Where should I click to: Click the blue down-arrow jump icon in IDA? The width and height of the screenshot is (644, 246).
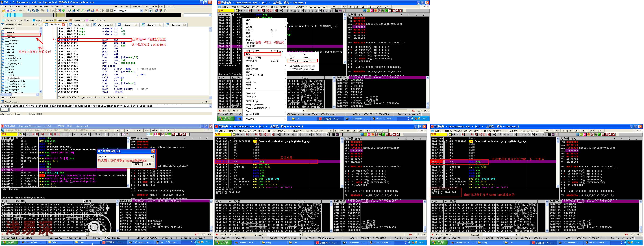click(x=48, y=10)
